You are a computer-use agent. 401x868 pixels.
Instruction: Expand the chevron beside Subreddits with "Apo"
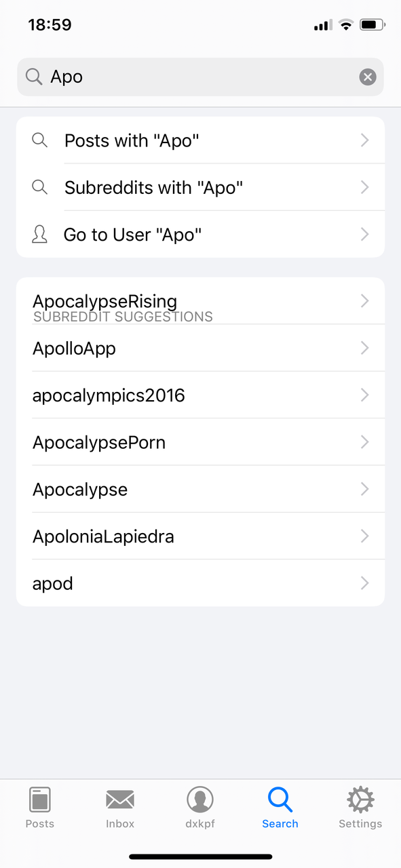point(364,187)
